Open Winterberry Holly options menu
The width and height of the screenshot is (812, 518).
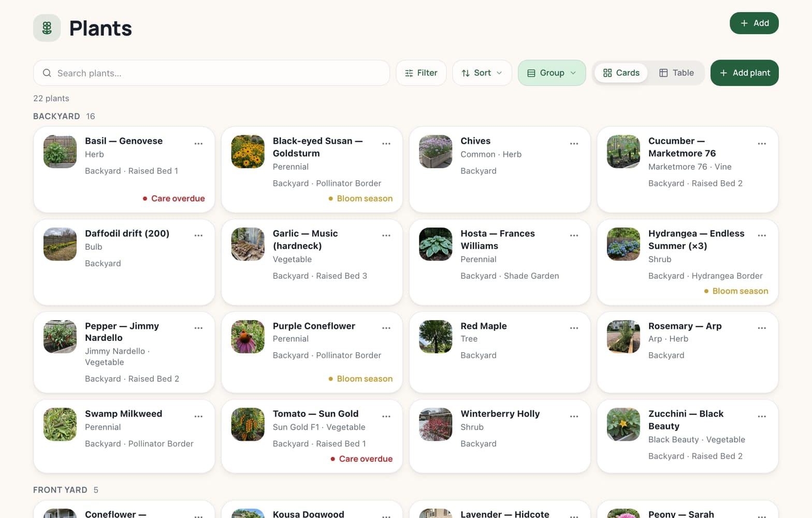574,416
